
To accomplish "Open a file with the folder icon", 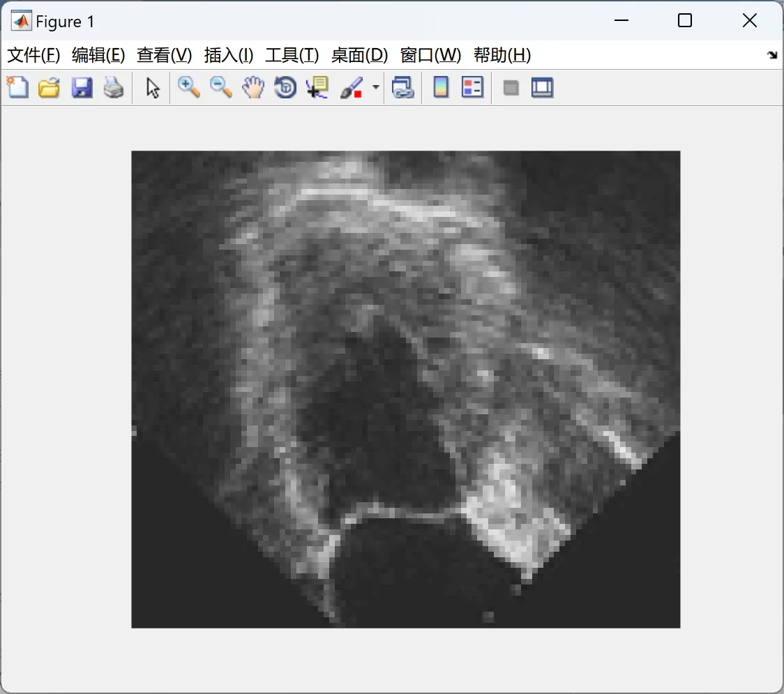I will tap(49, 87).
